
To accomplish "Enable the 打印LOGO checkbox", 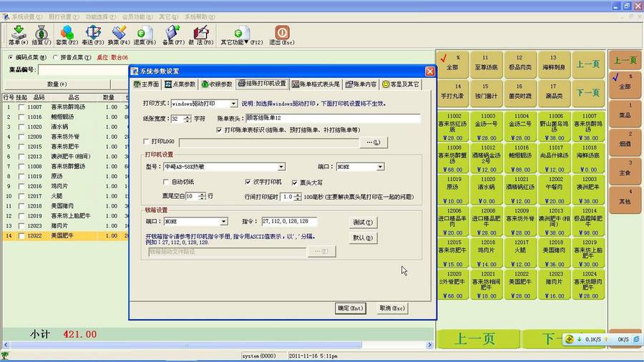I will (x=147, y=142).
